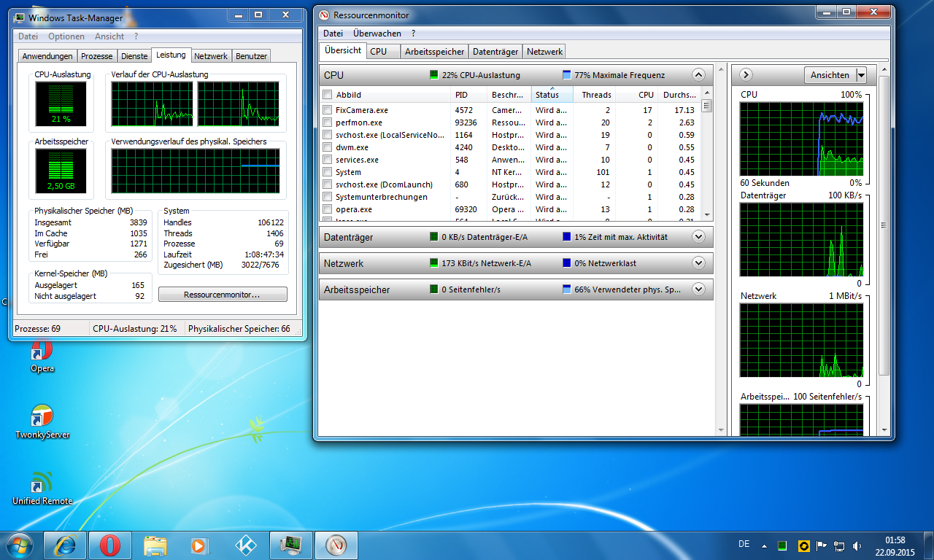Screen dimensions: 934x560
Task: Click the Ressourcenmonitor... button
Action: coord(223,295)
